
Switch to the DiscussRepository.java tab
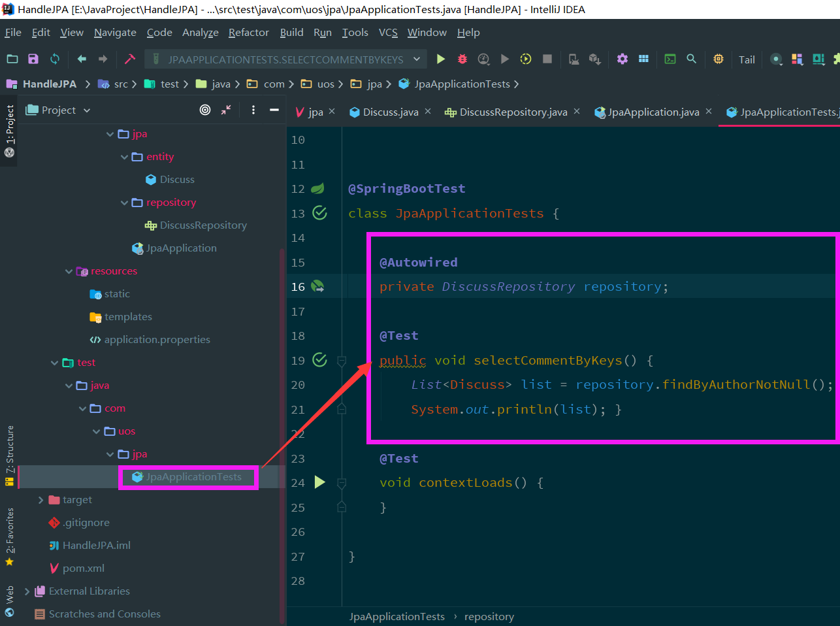click(x=513, y=112)
